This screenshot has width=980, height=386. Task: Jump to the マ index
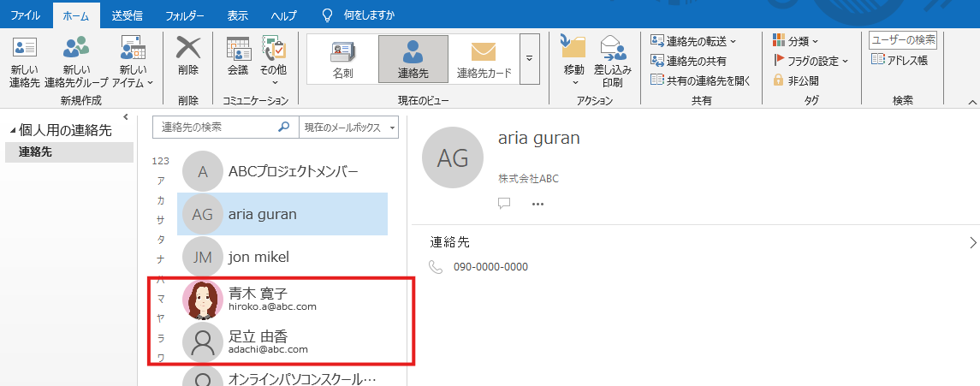[x=161, y=299]
